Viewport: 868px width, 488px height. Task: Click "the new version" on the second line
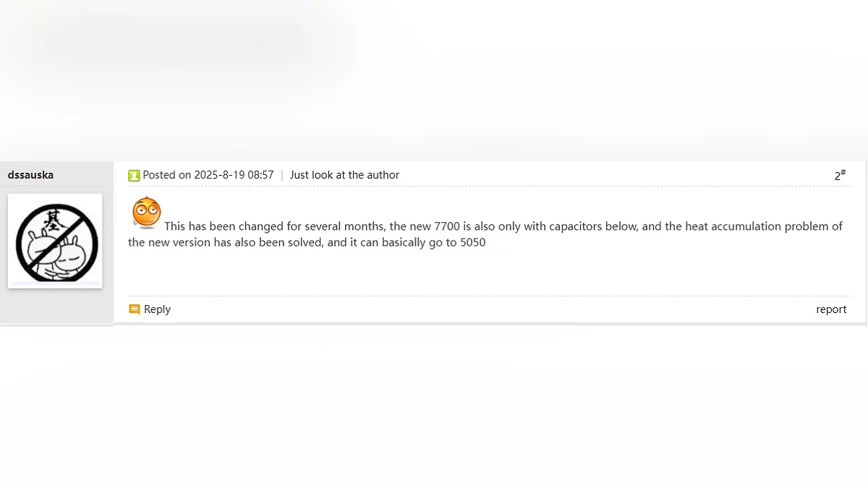click(x=169, y=243)
